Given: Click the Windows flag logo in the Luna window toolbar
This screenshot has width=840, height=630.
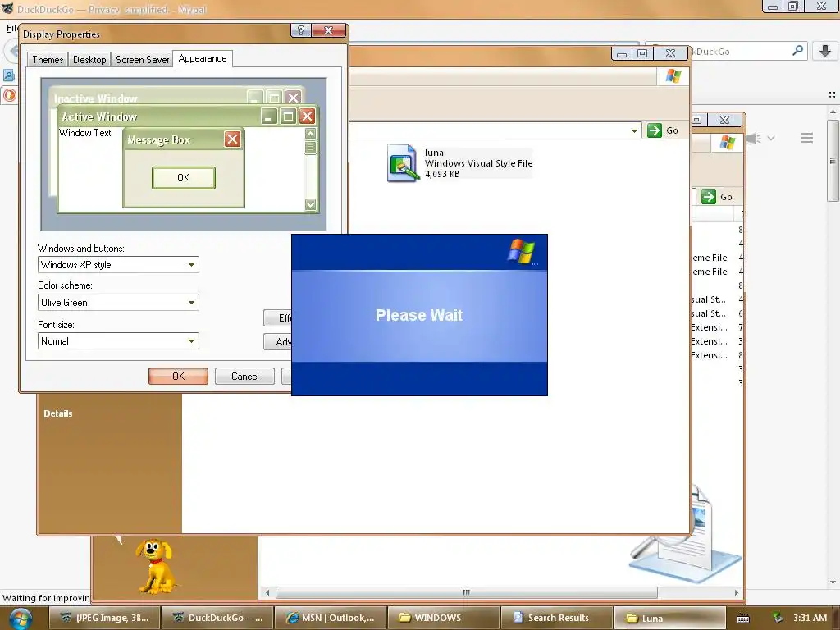Looking at the screenshot, I should pyautogui.click(x=673, y=76).
